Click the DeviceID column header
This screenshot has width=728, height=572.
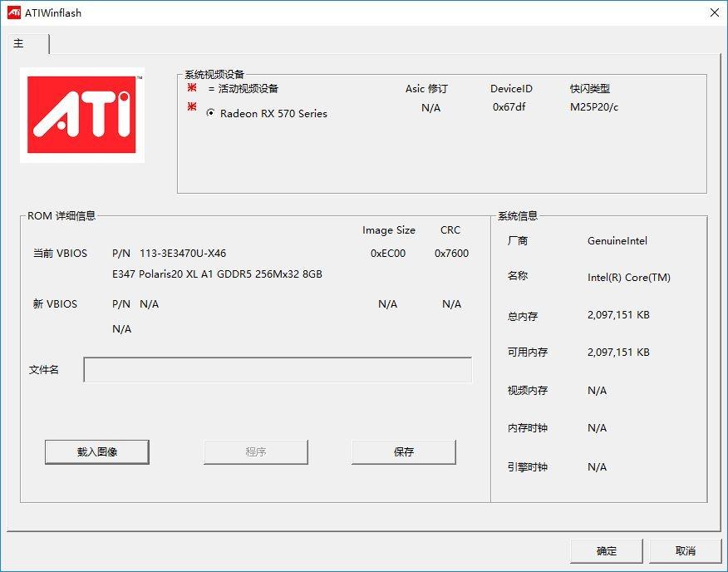pyautogui.click(x=511, y=88)
